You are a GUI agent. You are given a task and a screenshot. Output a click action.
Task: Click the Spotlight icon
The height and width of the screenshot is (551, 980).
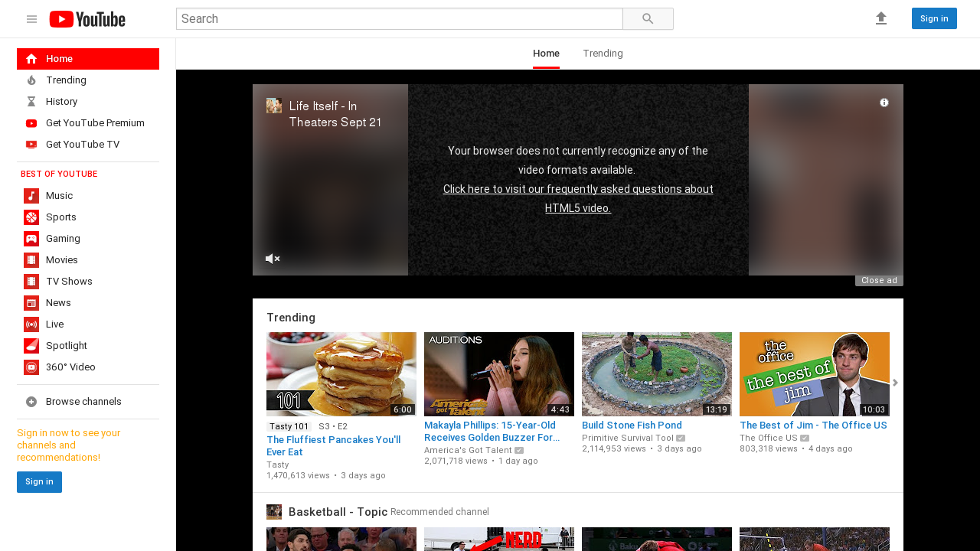[x=31, y=346]
